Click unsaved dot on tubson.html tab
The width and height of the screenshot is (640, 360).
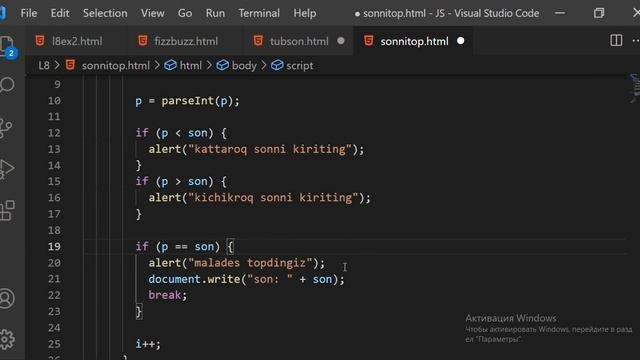341,41
